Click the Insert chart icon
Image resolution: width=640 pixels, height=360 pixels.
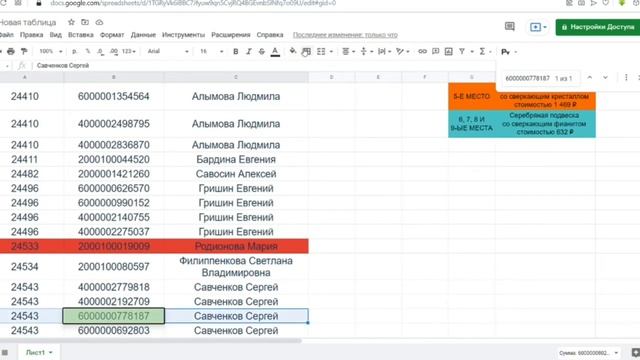[449, 51]
